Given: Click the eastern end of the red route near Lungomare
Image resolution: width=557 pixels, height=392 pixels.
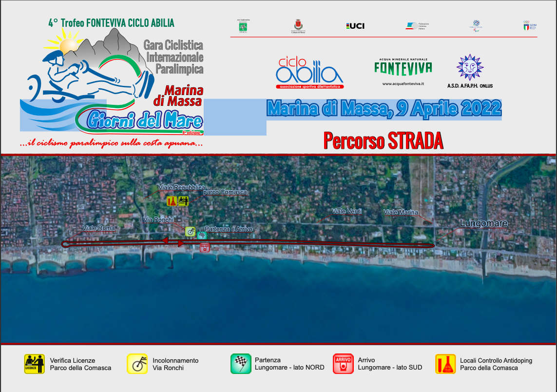Looking at the screenshot, I should pyautogui.click(x=430, y=245).
